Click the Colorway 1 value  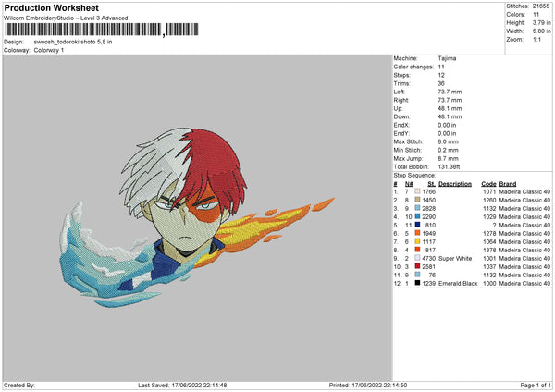(x=49, y=50)
